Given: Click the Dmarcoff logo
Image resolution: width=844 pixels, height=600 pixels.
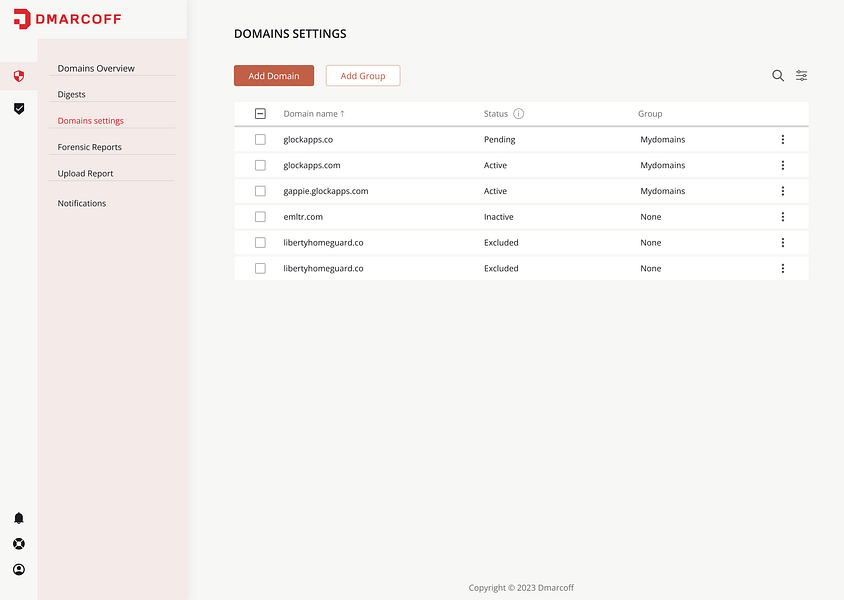Looking at the screenshot, I should pyautogui.click(x=67, y=19).
